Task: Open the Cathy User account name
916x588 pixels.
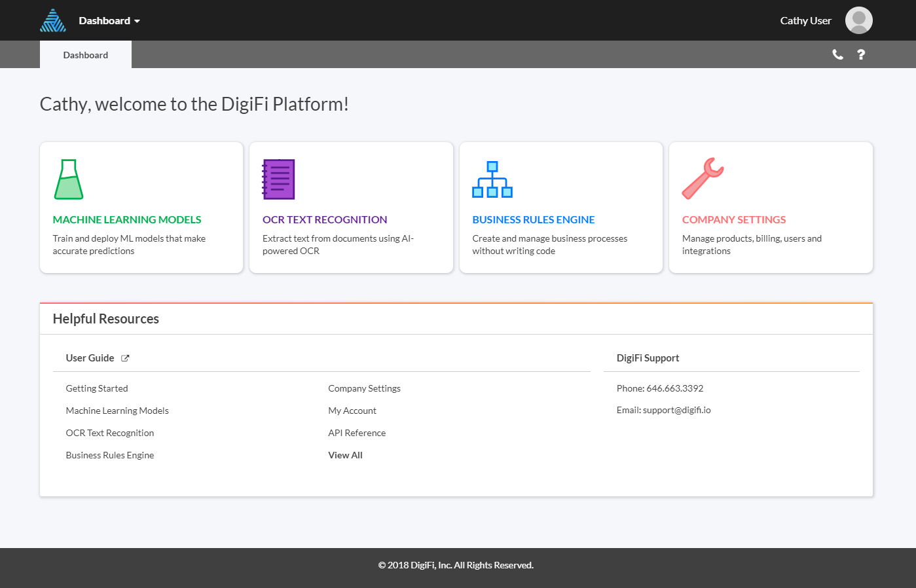Action: [x=805, y=21]
